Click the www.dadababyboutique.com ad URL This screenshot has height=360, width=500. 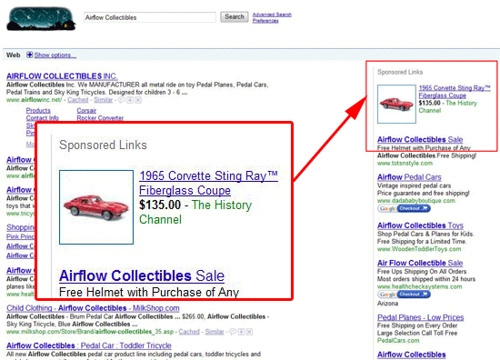pyautogui.click(x=416, y=201)
